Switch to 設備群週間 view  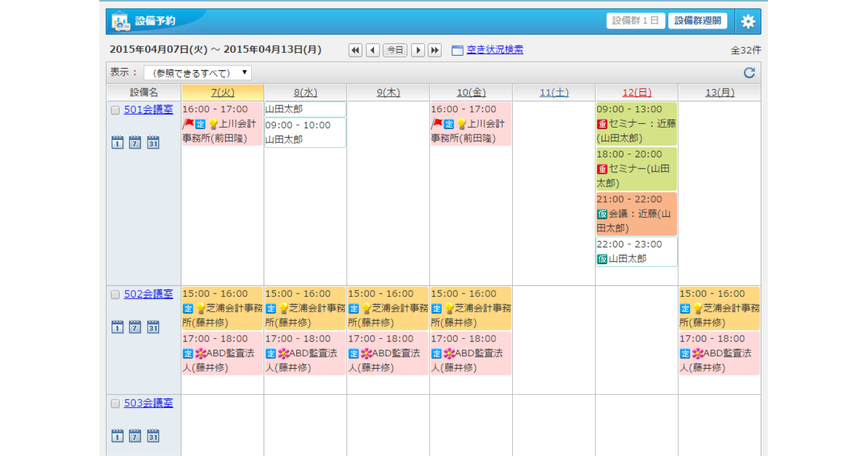point(697,20)
